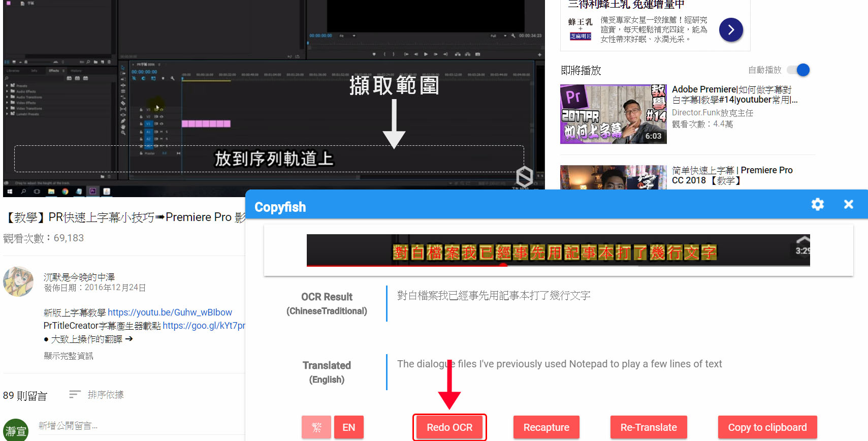Screen dimensions: 868x441
Task: Click the timeline wrench settings icon
Action: pyautogui.click(x=172, y=78)
